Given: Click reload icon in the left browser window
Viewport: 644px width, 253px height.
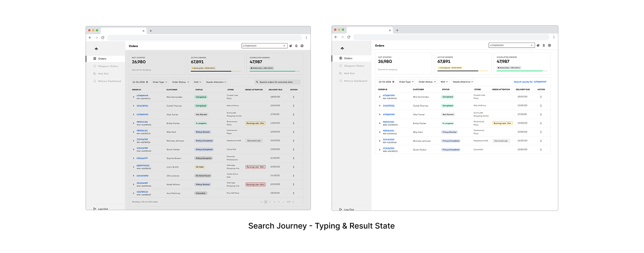Looking at the screenshot, I should [103, 38].
